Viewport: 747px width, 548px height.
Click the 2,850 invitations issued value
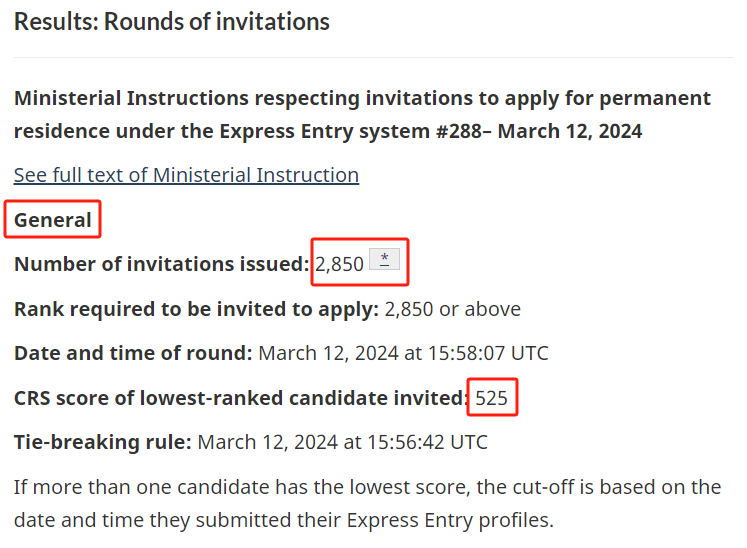[339, 264]
